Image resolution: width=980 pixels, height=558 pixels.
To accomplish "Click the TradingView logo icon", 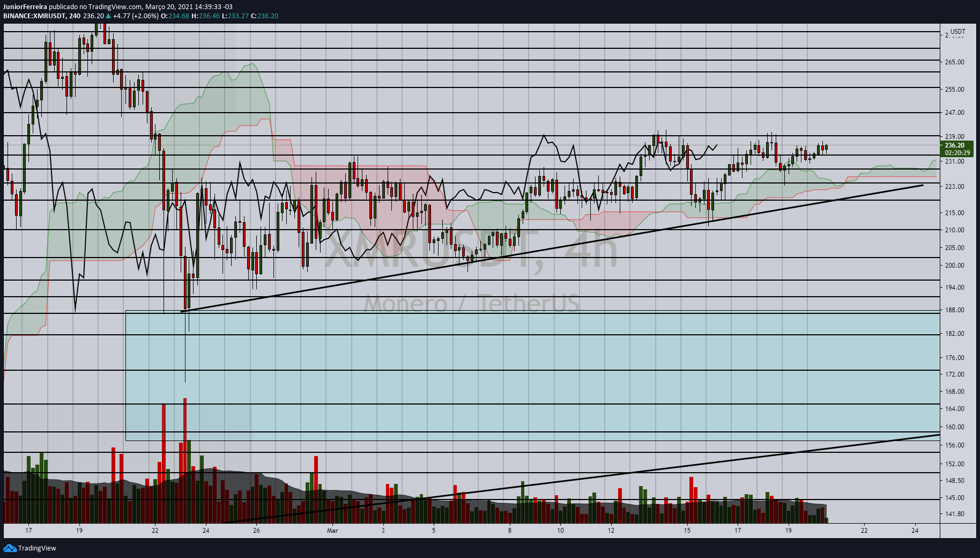I will pos(10,548).
